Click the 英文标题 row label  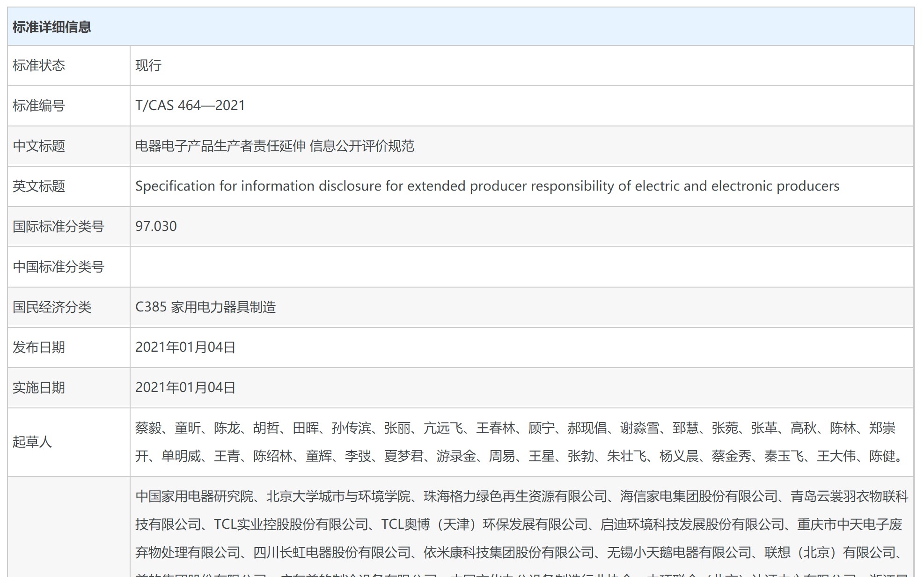39,186
